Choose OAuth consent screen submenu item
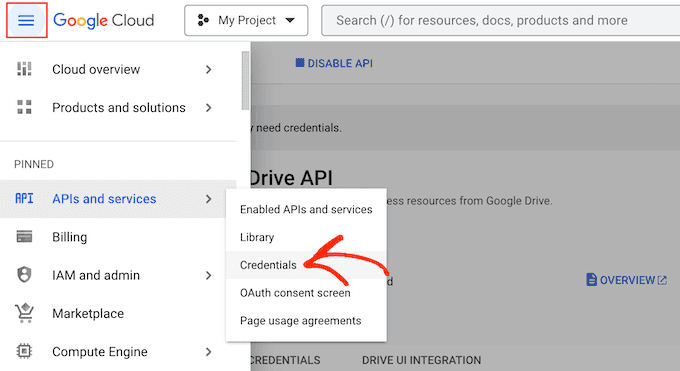The image size is (680, 371). pyautogui.click(x=306, y=293)
